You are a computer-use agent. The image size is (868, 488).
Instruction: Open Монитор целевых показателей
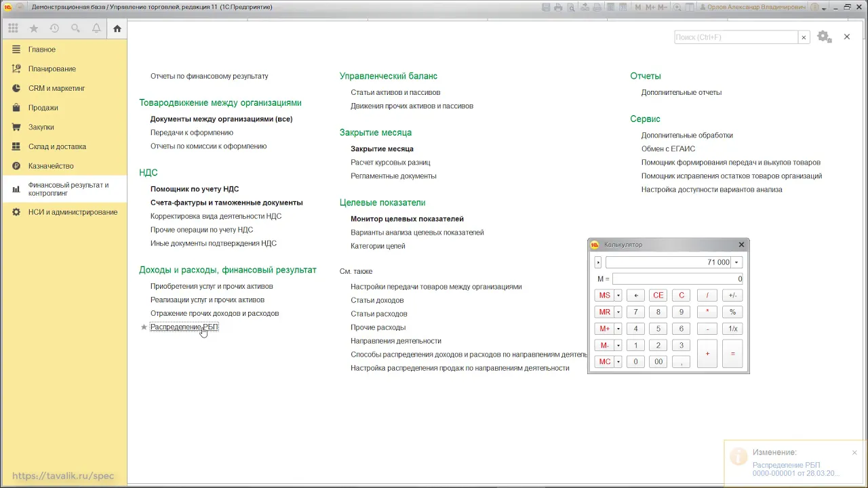pos(407,219)
